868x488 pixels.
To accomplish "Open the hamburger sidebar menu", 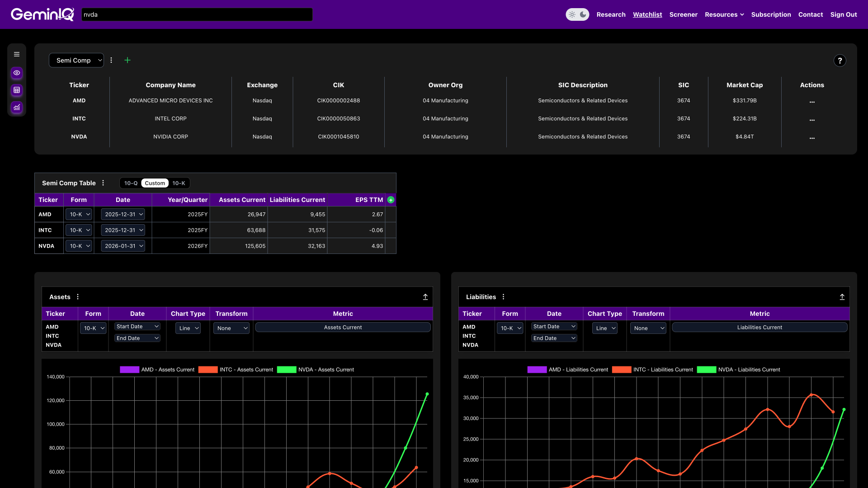I will pos(17,54).
